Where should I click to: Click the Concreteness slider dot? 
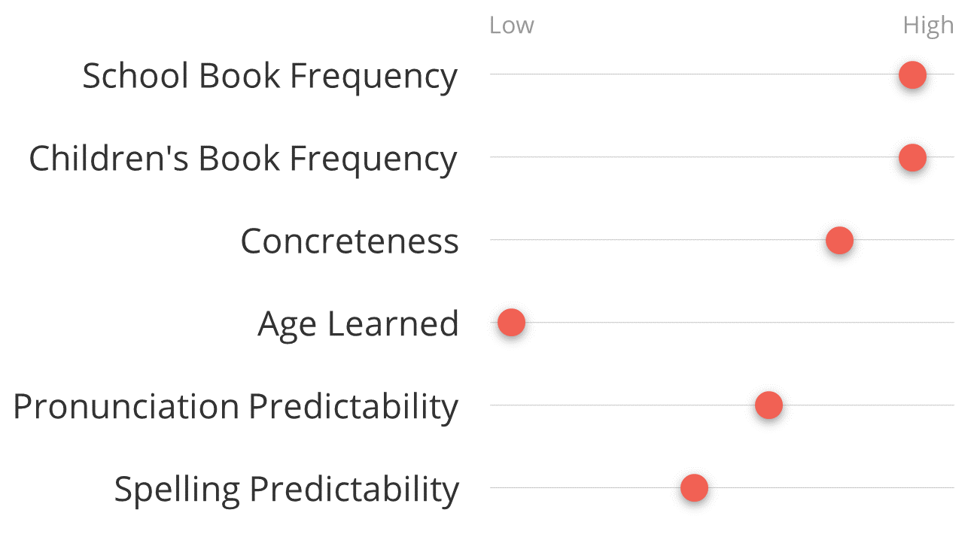[839, 240]
